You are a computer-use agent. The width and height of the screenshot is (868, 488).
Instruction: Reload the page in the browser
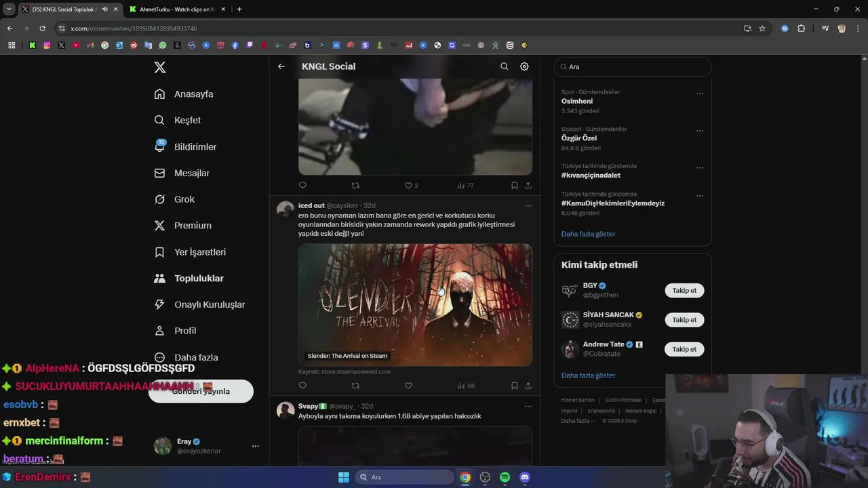pyautogui.click(x=42, y=28)
